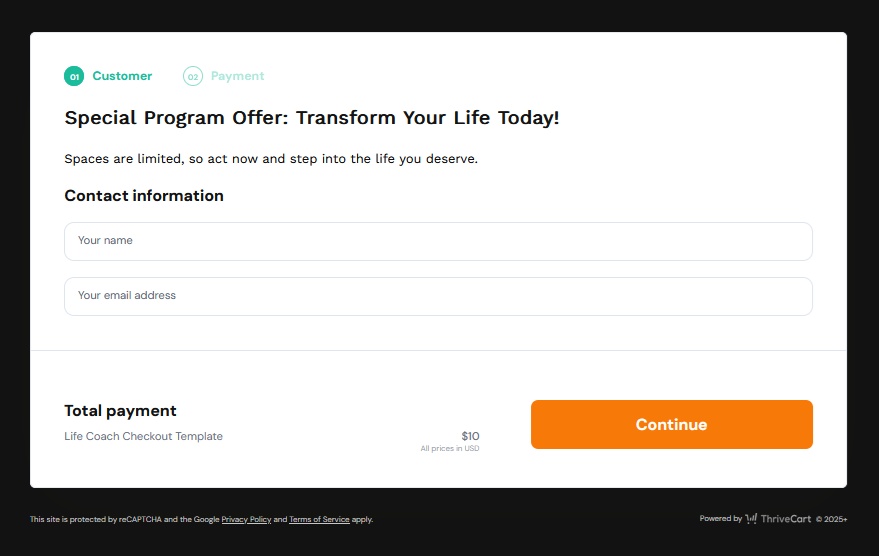Focus the Your name input field
The image size is (879, 556).
(438, 241)
